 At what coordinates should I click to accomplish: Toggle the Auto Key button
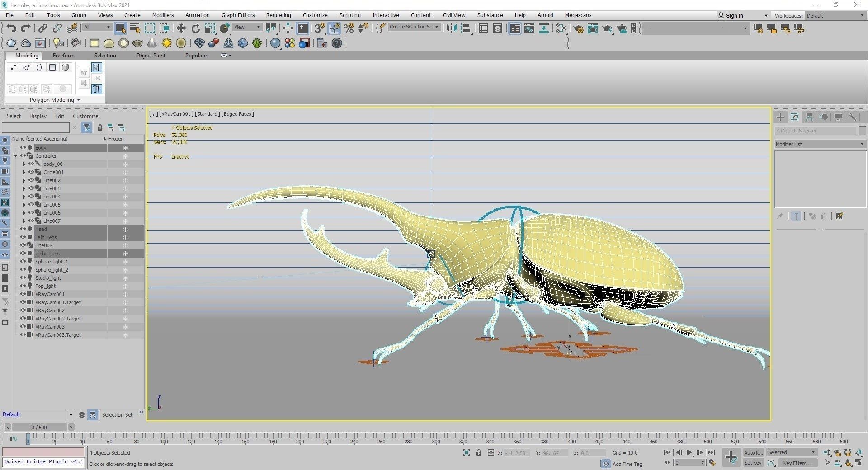(x=753, y=452)
